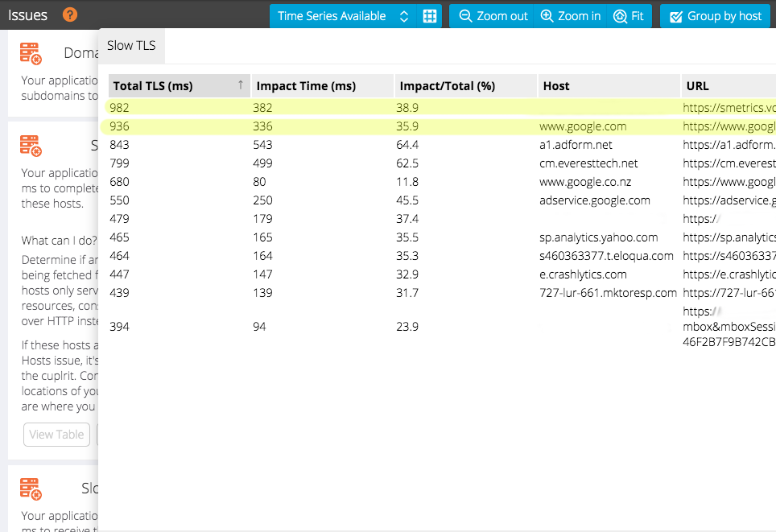This screenshot has width=776, height=532.
Task: Select the 394 Total TLS cell
Action: (x=119, y=327)
